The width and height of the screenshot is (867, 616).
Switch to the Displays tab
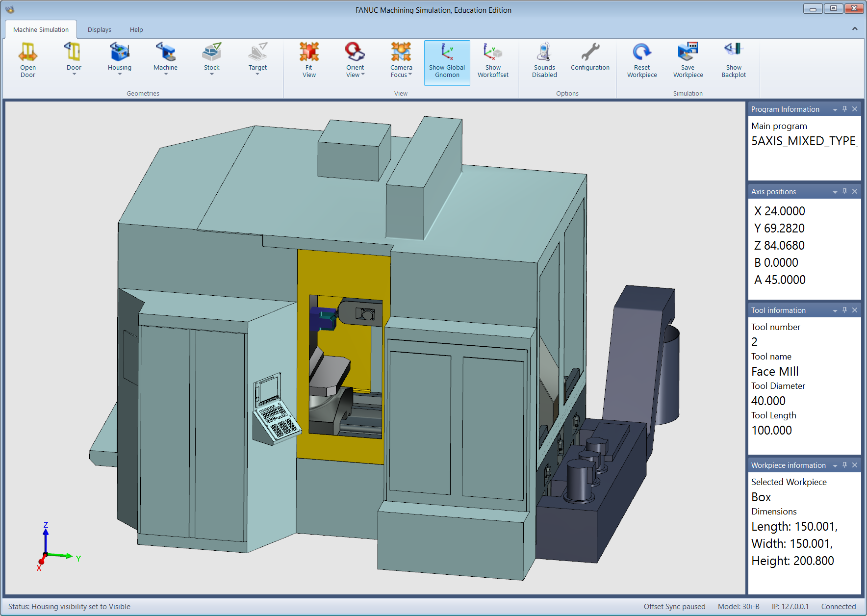100,30
